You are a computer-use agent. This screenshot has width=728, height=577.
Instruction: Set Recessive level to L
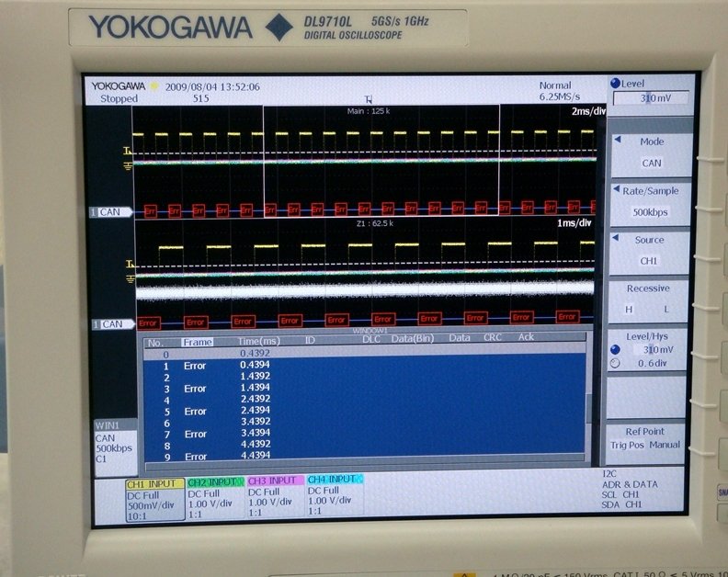tap(665, 309)
